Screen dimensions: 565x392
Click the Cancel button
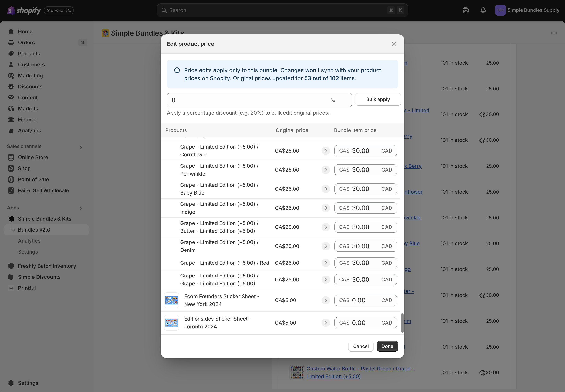pyautogui.click(x=361, y=346)
